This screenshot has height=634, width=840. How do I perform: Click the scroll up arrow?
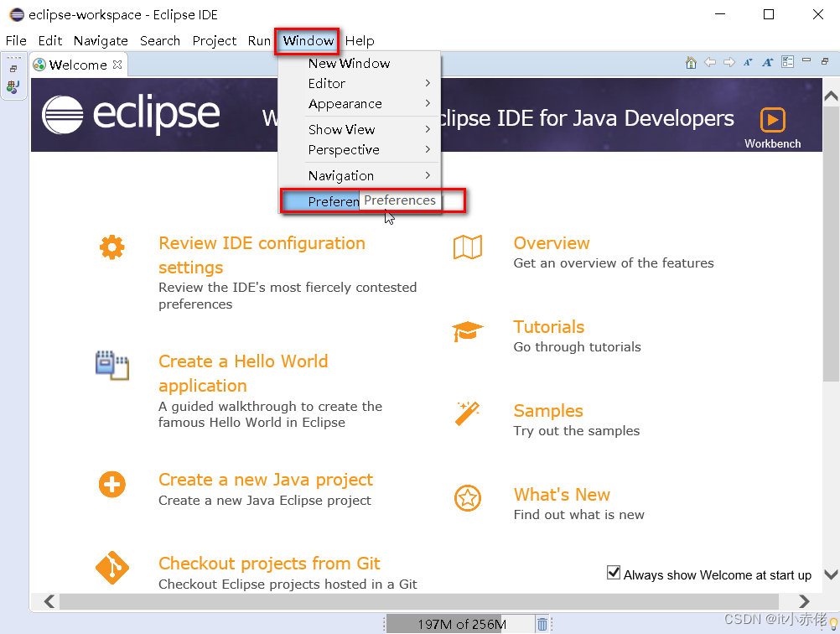tap(831, 96)
